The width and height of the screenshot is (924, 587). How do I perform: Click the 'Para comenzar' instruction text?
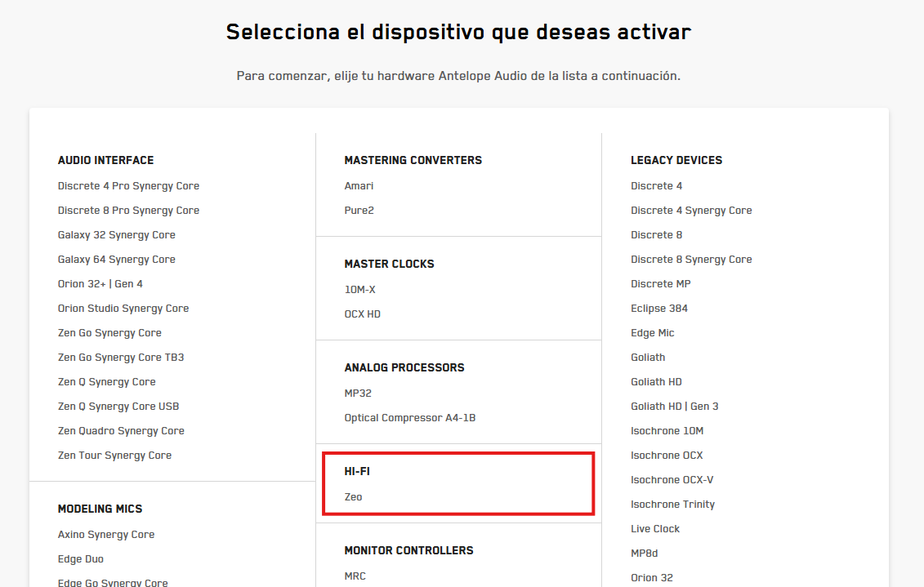coord(458,76)
